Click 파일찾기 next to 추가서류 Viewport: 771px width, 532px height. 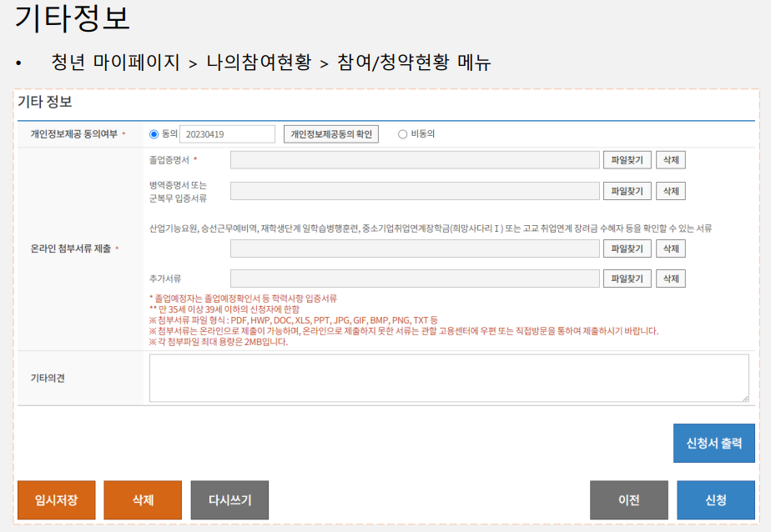627,278
